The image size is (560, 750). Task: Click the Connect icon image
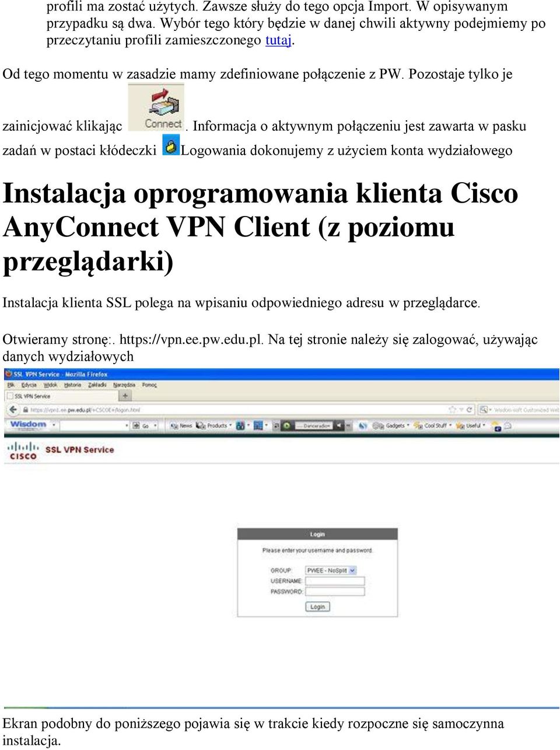(x=156, y=107)
